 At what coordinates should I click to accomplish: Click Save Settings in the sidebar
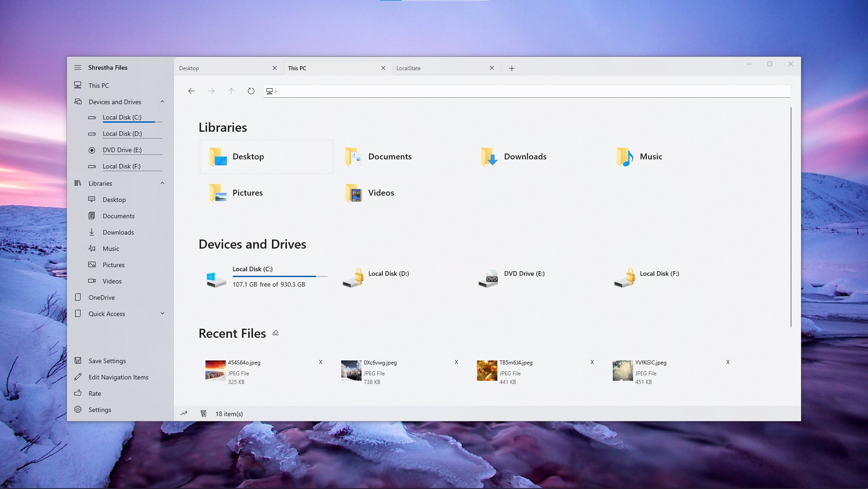pyautogui.click(x=107, y=360)
